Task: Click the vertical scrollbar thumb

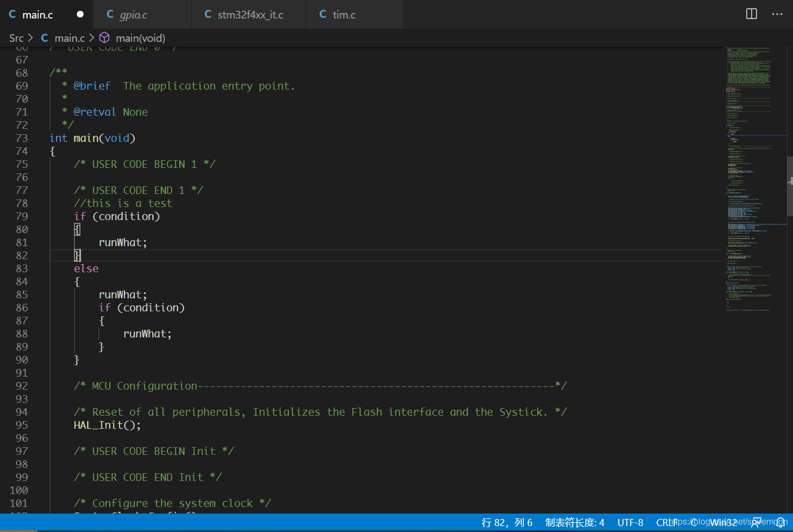Action: point(790,186)
